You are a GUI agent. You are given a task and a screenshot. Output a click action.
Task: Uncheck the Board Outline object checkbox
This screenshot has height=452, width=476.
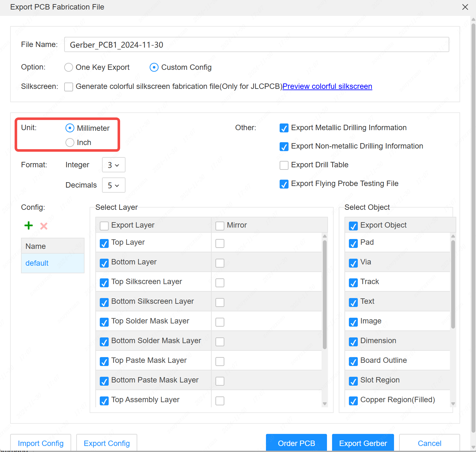coord(353,361)
